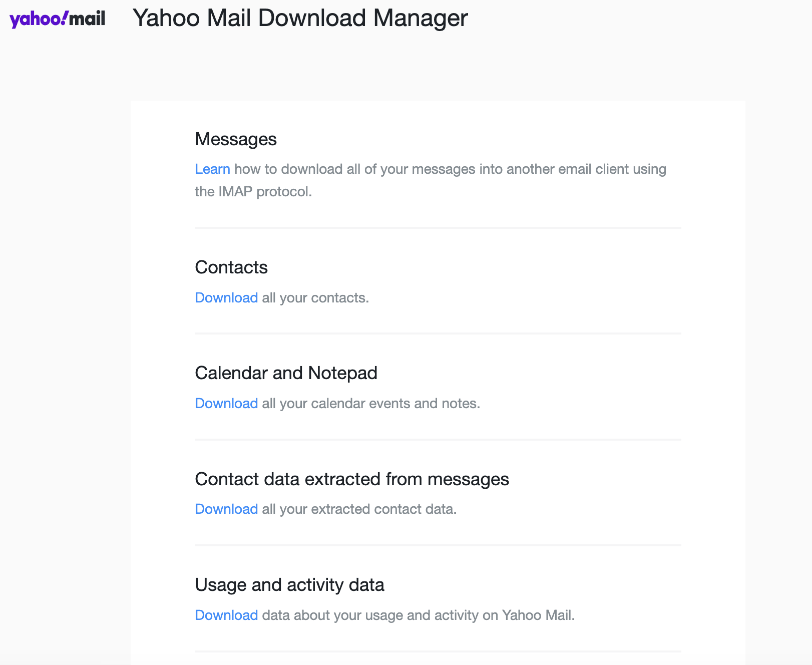The height and width of the screenshot is (665, 812).
Task: Select Contact data extracted from messages heading
Action: 352,479
